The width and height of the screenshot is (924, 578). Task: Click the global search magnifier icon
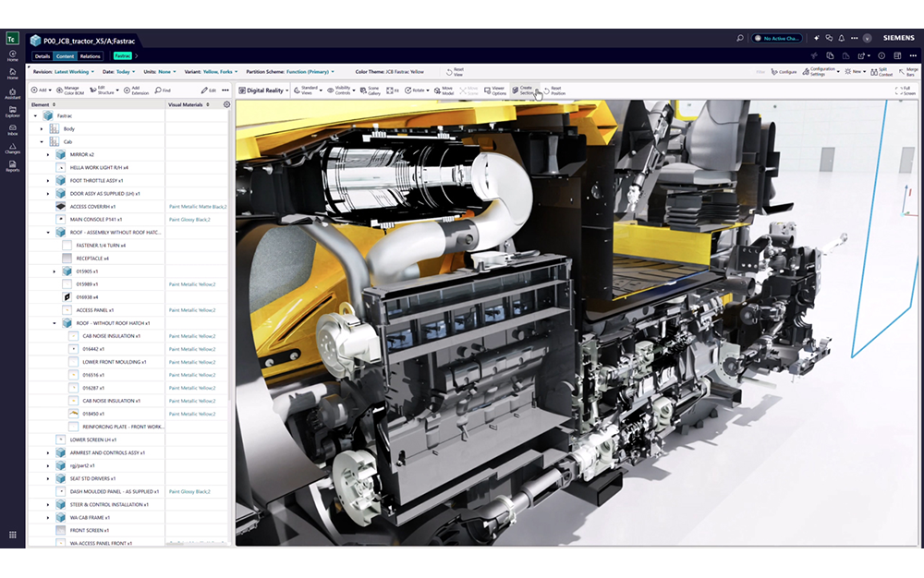click(x=739, y=38)
